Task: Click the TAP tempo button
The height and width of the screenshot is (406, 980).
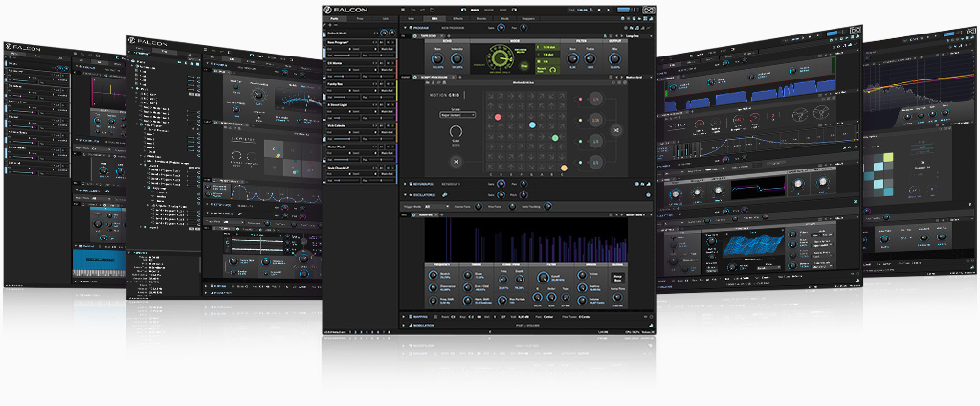Action: tap(571, 10)
